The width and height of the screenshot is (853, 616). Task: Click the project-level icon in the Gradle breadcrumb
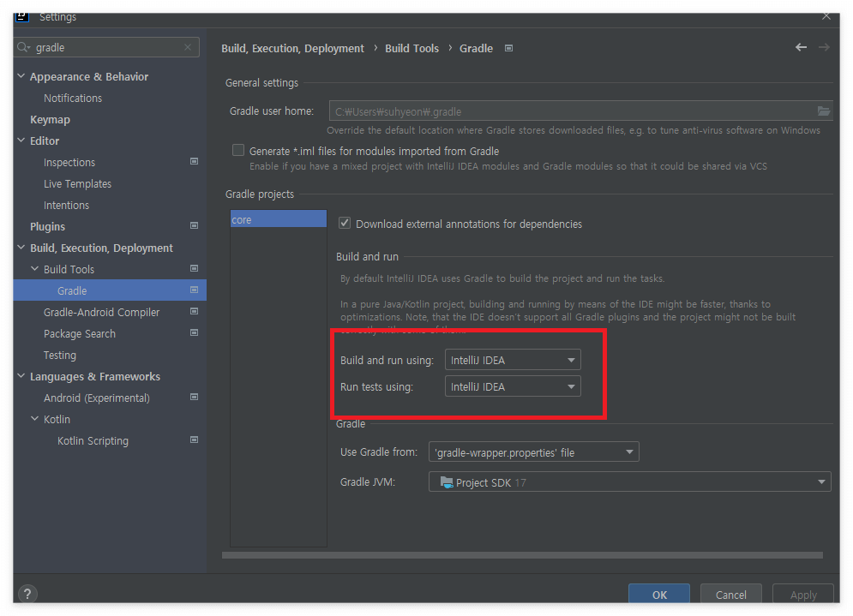508,48
